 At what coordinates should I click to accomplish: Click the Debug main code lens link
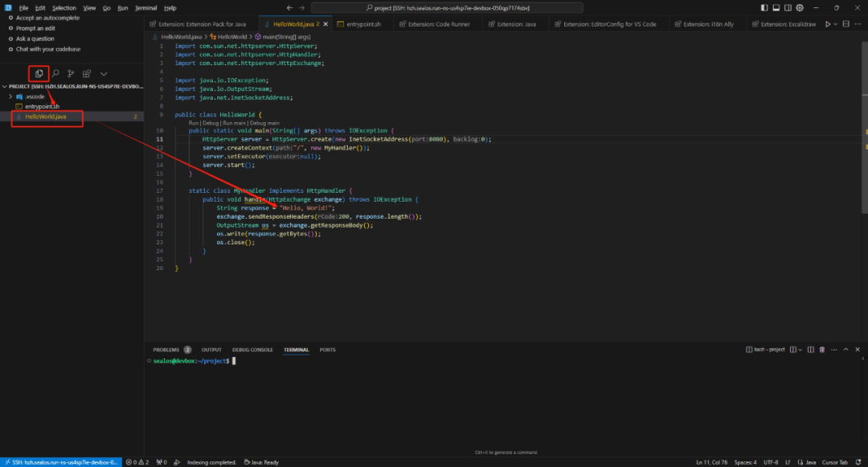click(264, 122)
